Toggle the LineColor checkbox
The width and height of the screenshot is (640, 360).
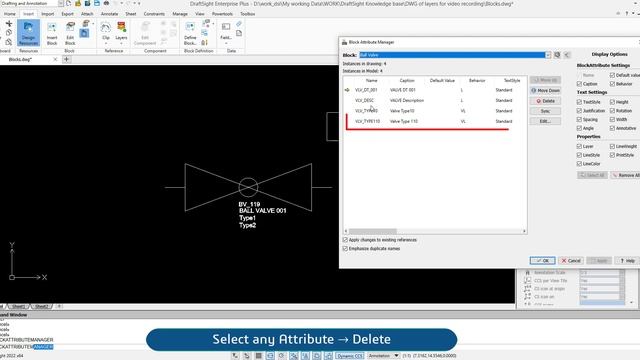point(579,164)
